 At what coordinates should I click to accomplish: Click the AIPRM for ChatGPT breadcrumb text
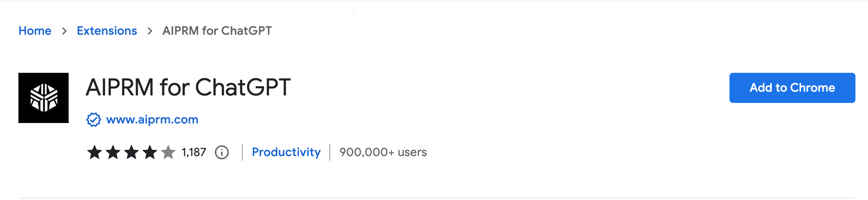click(217, 31)
